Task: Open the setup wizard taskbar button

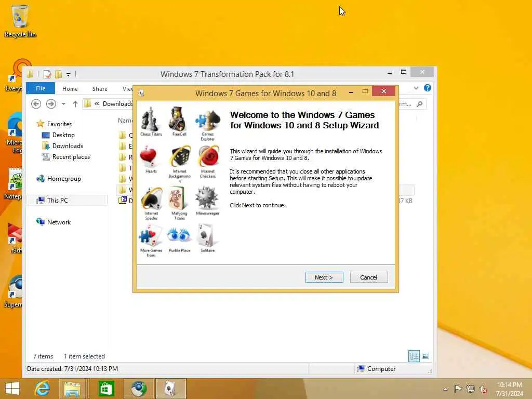Action: (x=171, y=389)
